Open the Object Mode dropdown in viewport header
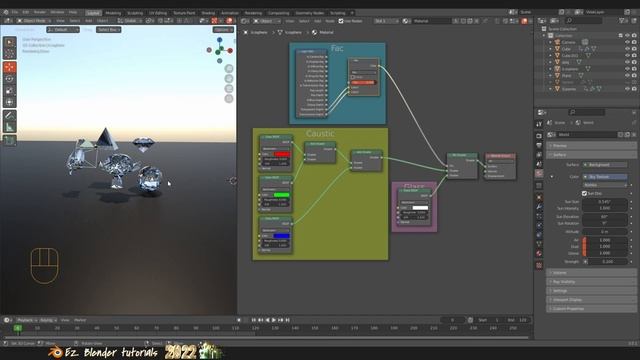Viewport: 640px width, 360px height. point(34,21)
